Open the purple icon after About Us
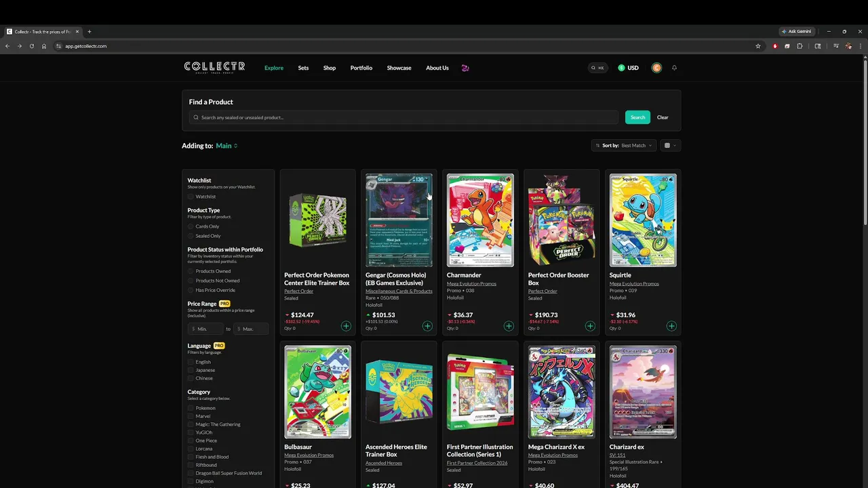Viewport: 868px width, 488px height. 465,68
